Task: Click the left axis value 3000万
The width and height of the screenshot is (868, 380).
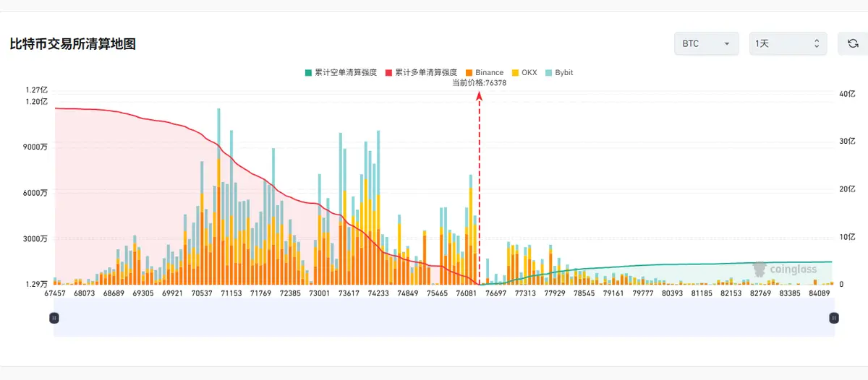Action: coord(35,238)
